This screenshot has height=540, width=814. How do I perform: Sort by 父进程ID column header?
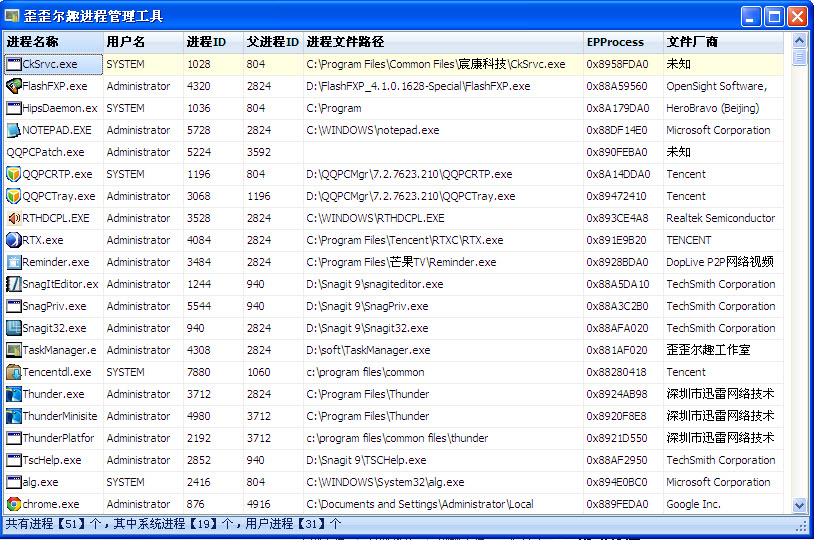tap(273, 42)
